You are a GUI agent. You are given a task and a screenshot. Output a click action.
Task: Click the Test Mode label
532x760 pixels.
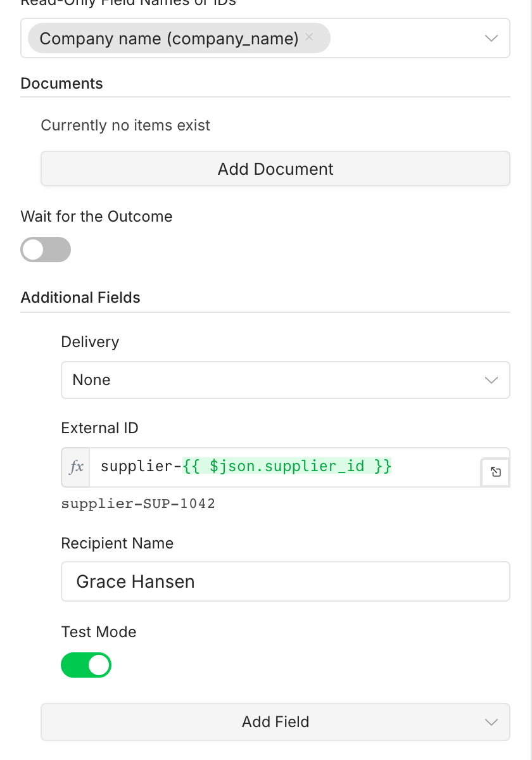coord(99,632)
